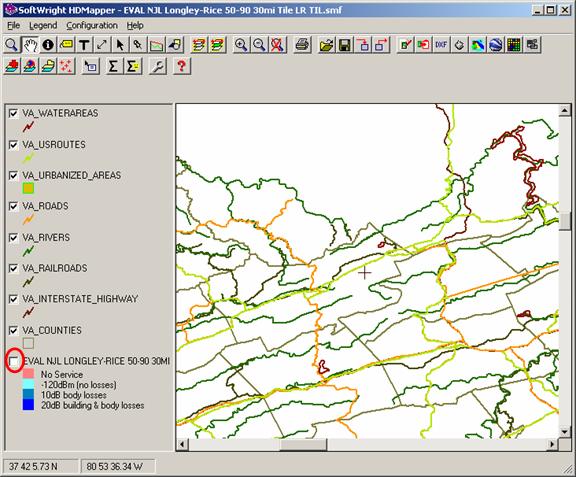Click the map's vertical scroll down arrow

coord(565,432)
